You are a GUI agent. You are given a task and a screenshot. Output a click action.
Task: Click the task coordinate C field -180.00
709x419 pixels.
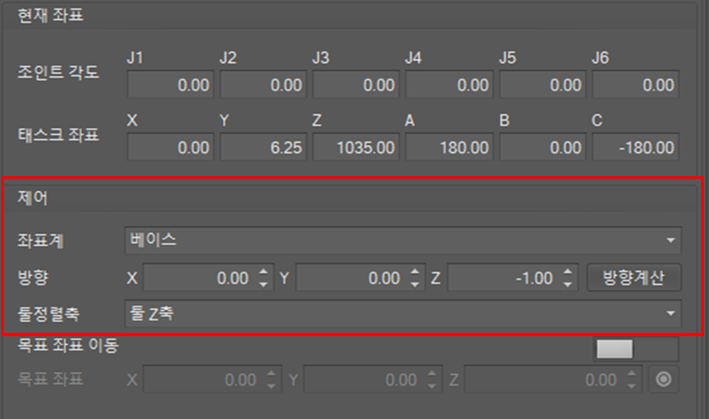(x=634, y=147)
